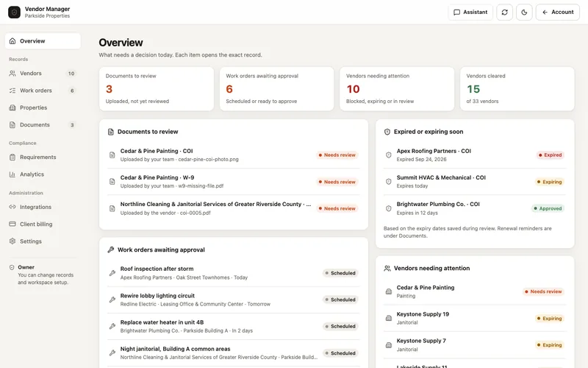Open the Assistant chat panel

tap(470, 12)
